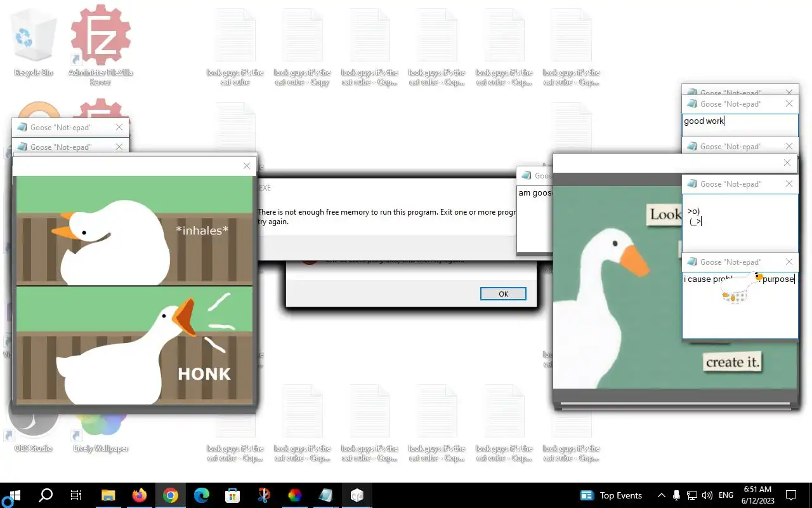Switch input language via ENG indicator
This screenshot has height=508, width=812.
click(x=726, y=495)
